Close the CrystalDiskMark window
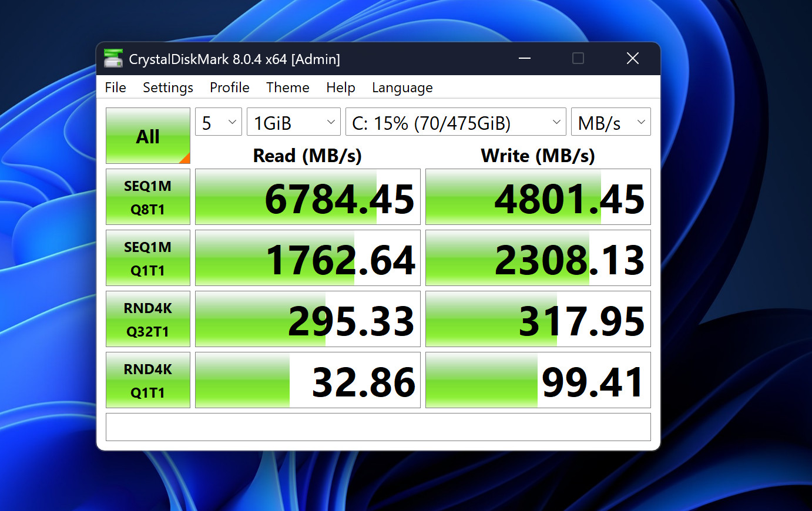This screenshot has height=511, width=812. (x=633, y=58)
